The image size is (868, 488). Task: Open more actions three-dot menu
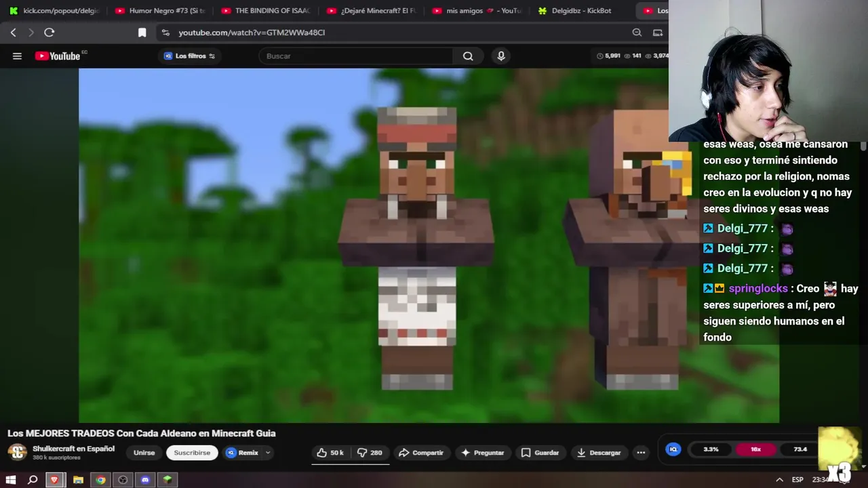tap(641, 453)
